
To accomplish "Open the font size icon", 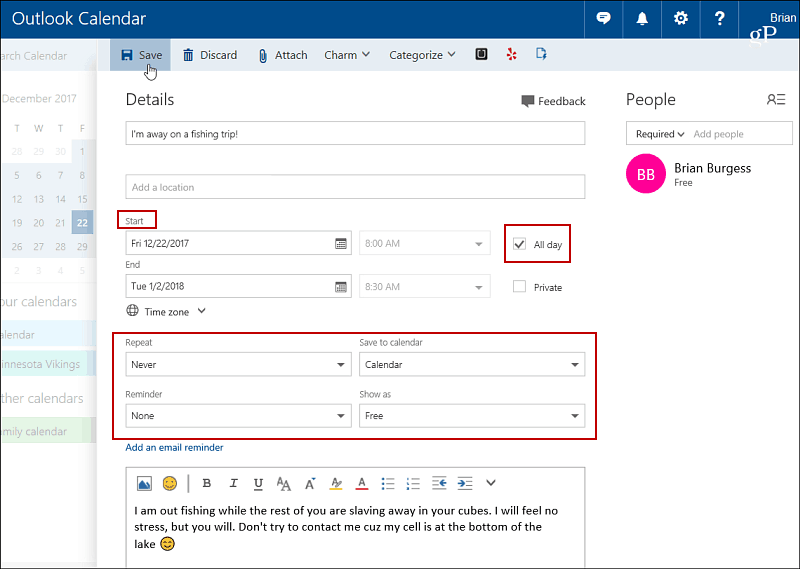I will [284, 483].
